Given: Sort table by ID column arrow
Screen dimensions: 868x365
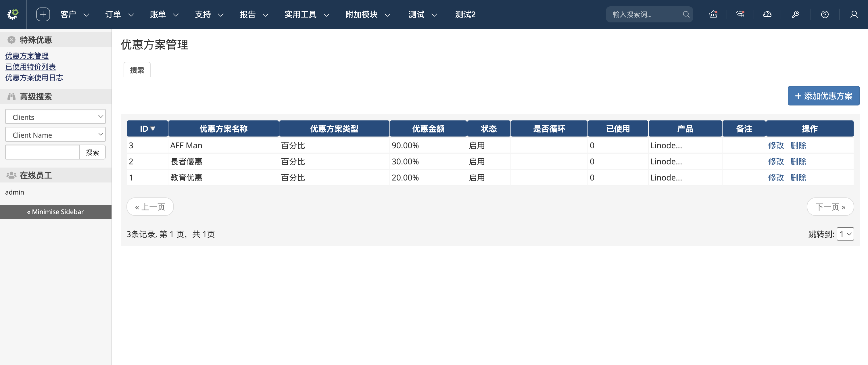Looking at the screenshot, I should (153, 128).
